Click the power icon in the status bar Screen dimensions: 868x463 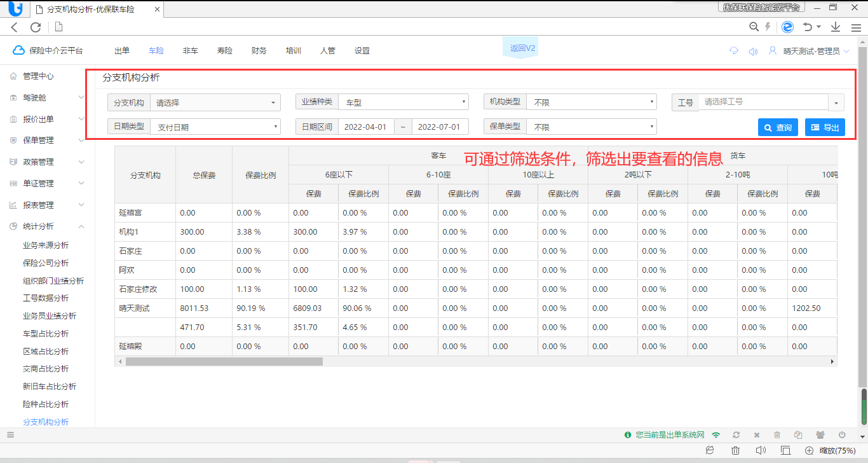(x=842, y=435)
